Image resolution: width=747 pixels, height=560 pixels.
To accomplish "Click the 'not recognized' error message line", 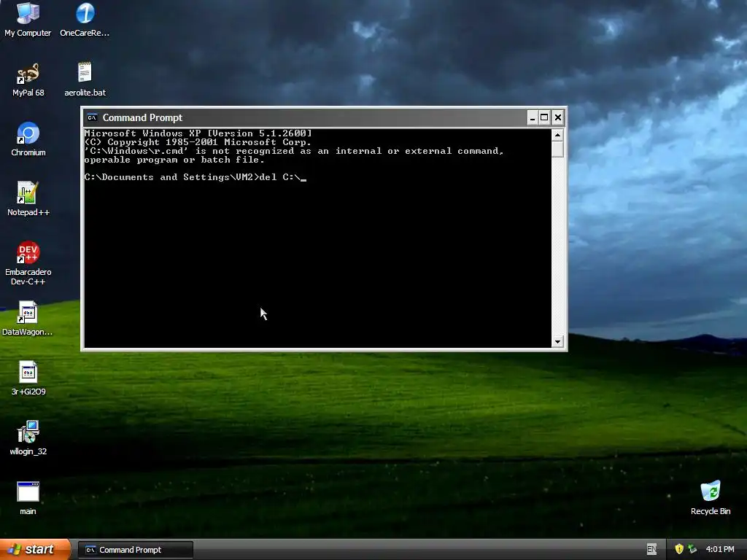I will (x=294, y=151).
